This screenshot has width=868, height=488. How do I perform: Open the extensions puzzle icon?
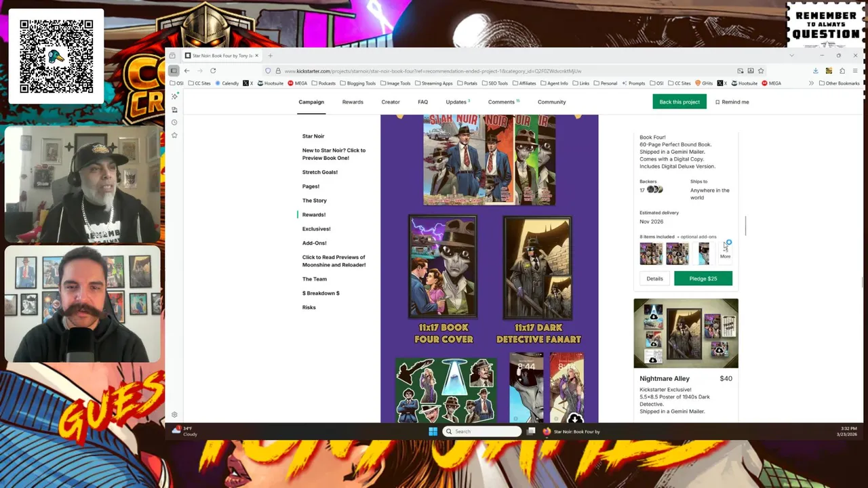tap(842, 70)
